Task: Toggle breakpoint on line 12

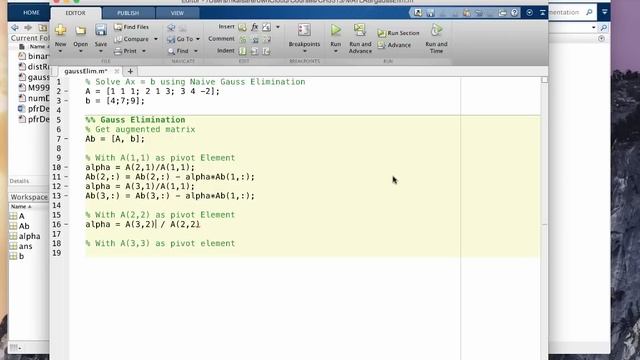Action: (x=66, y=186)
